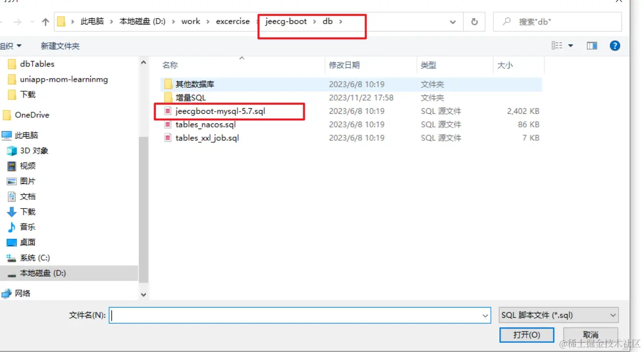Click the tables_xxl_job.sql file icon
Screen dimensions: 644x352
167,138
